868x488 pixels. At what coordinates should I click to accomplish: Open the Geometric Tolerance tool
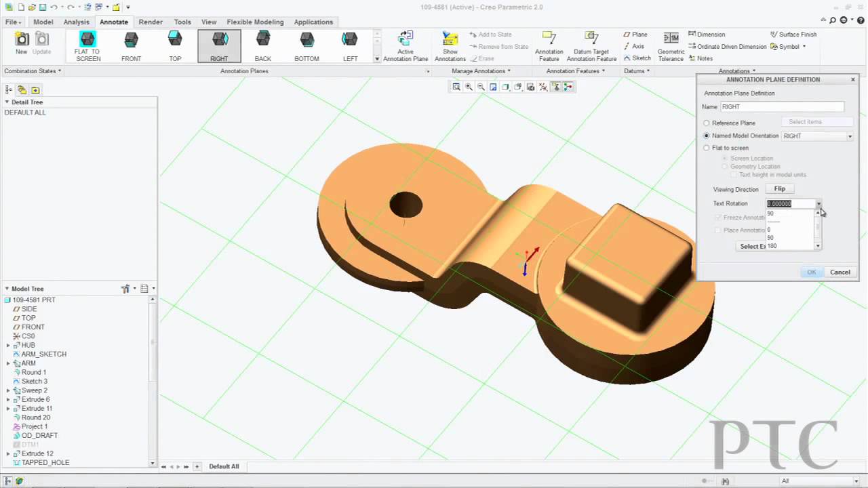click(x=671, y=46)
